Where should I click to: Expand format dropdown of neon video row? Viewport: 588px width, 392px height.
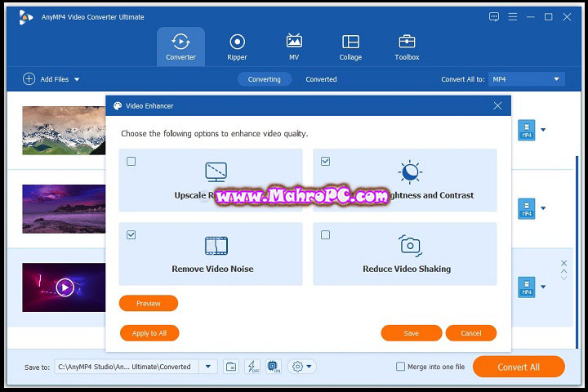click(543, 287)
